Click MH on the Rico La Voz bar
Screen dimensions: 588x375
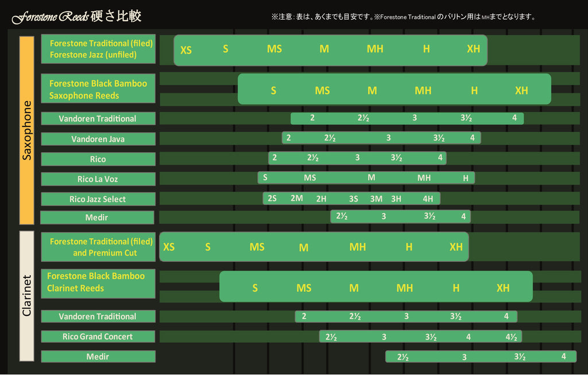pyautogui.click(x=424, y=178)
